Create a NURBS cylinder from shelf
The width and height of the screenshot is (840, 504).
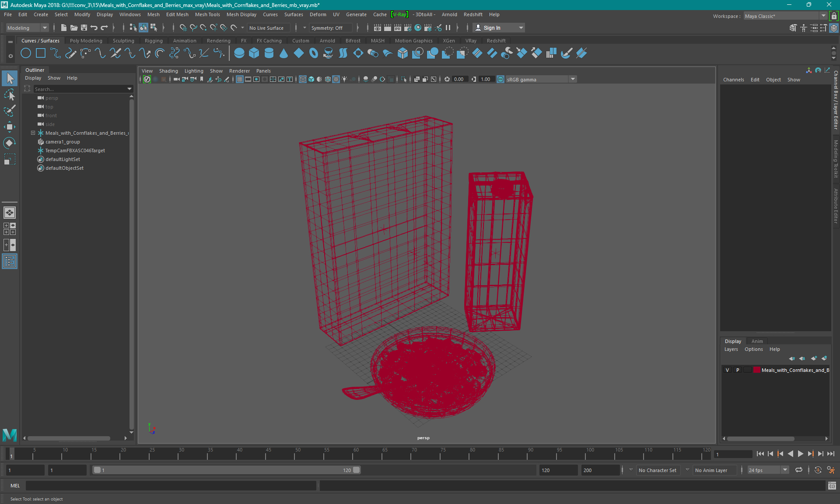coord(269,53)
